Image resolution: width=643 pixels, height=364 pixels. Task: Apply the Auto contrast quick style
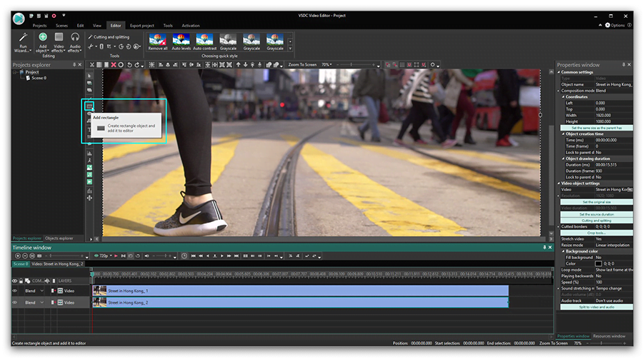204,42
